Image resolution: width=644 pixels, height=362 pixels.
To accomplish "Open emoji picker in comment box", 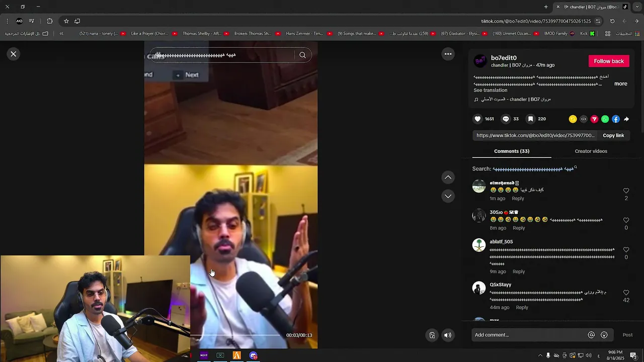I will (x=604, y=335).
